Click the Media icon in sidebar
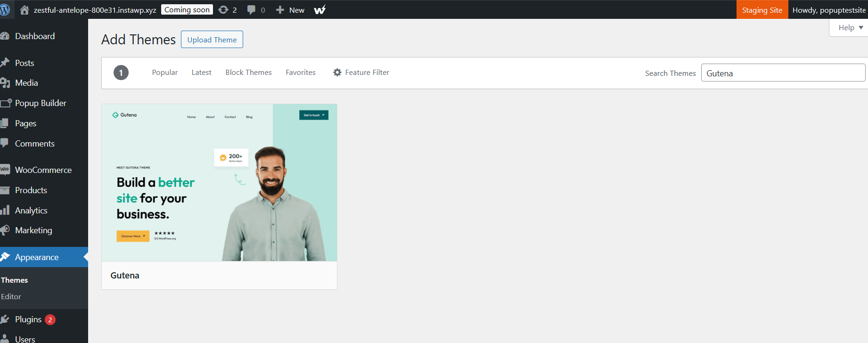This screenshot has width=868, height=343. (5, 83)
